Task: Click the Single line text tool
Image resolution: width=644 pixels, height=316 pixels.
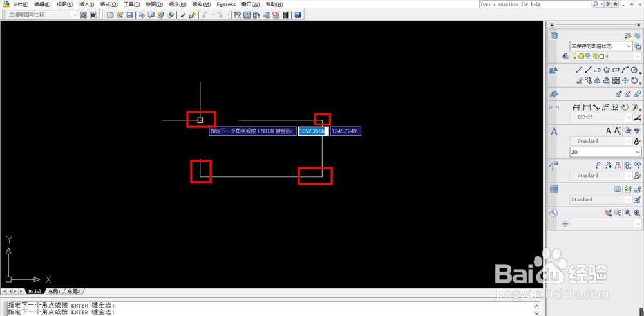Action: 618,131
